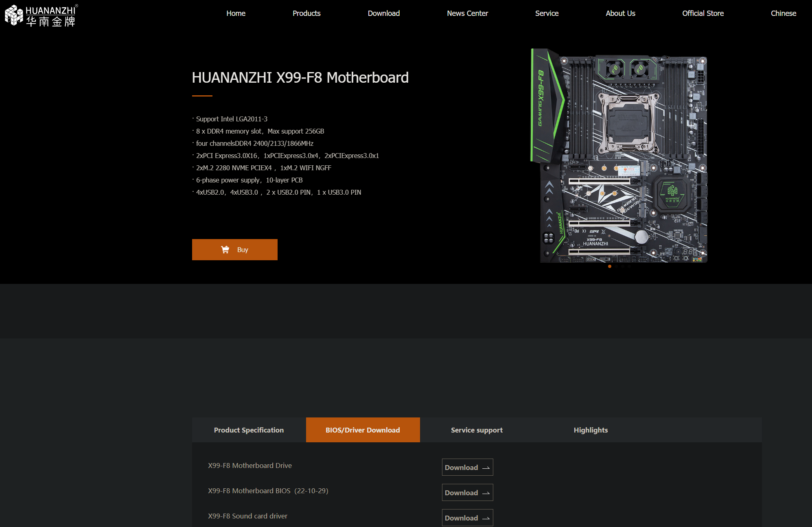Click arrow icon beside Motherboard BIOS download
Image resolution: width=812 pixels, height=527 pixels.
pyautogui.click(x=486, y=493)
